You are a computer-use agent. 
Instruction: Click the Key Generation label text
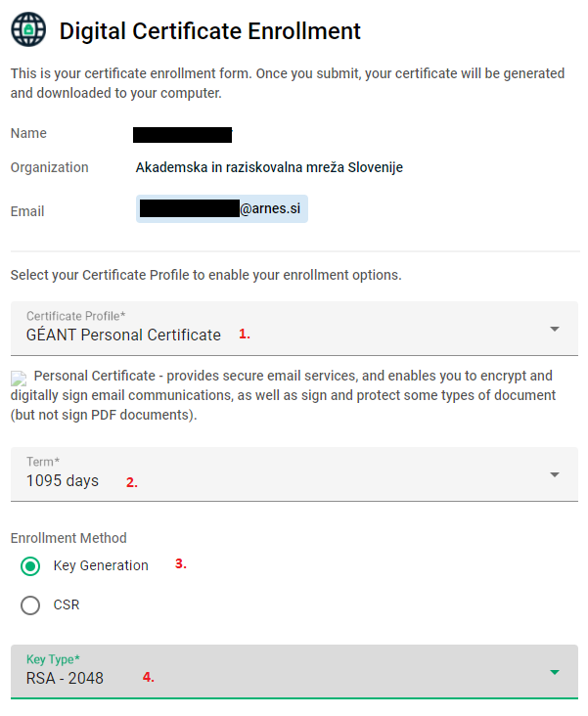coord(101,565)
